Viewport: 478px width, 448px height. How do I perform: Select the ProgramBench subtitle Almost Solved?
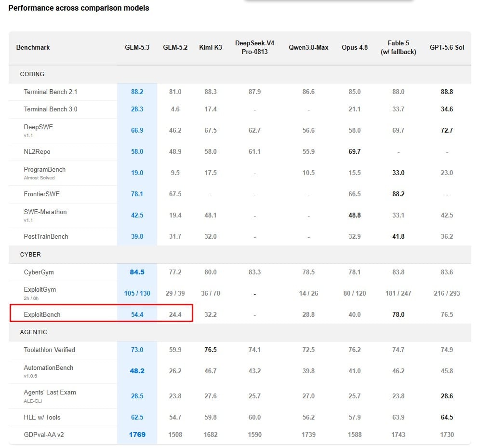39,178
